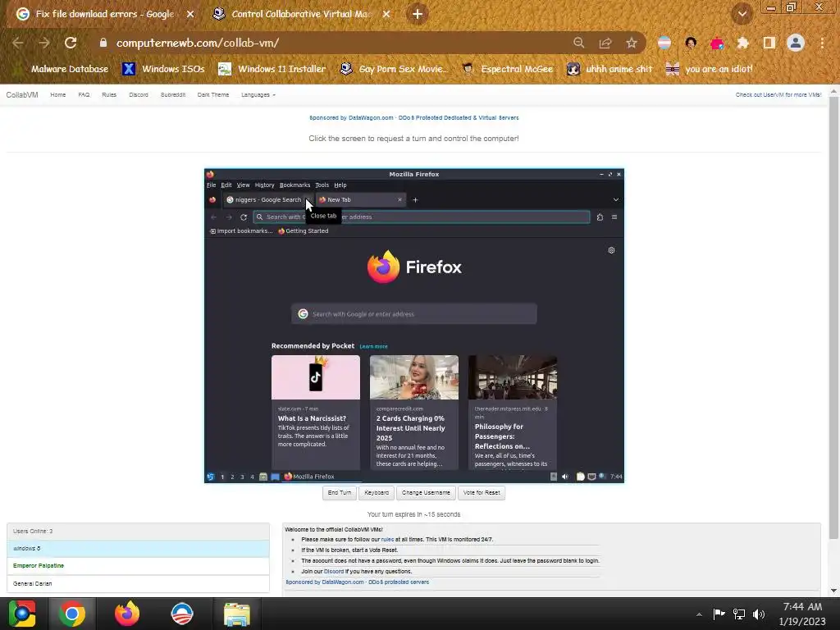Click CollabVM brand link
The width and height of the screenshot is (840, 630).
click(22, 95)
